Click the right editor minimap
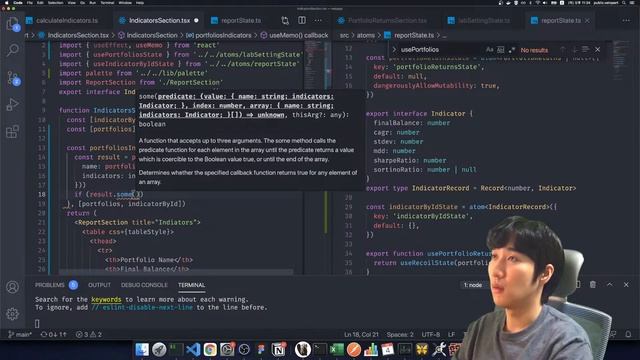Viewport: 640px width, 360px height. pos(622,61)
